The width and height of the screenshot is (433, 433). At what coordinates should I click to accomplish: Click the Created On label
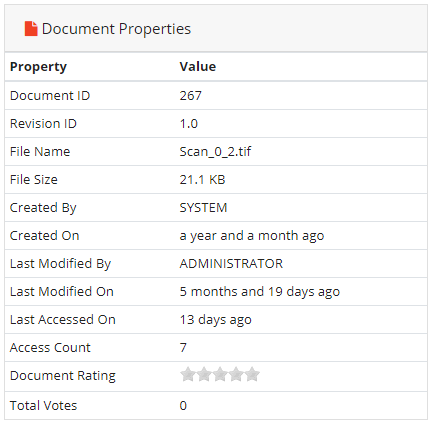[45, 236]
